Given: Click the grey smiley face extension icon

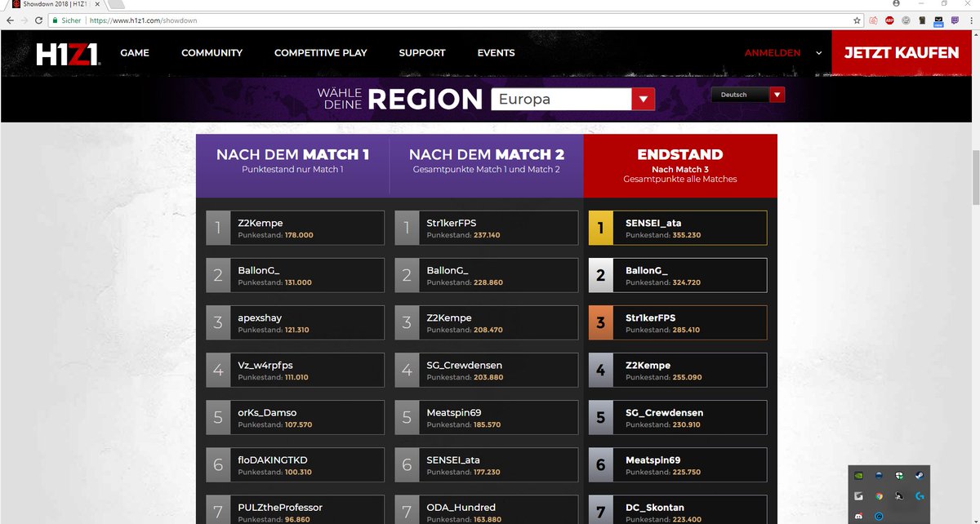Looking at the screenshot, I should 906,20.
